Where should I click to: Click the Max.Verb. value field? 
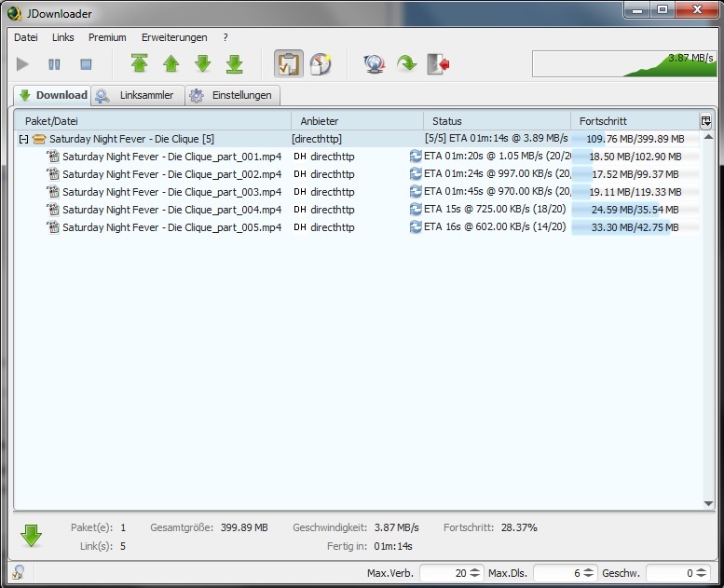pyautogui.click(x=444, y=573)
